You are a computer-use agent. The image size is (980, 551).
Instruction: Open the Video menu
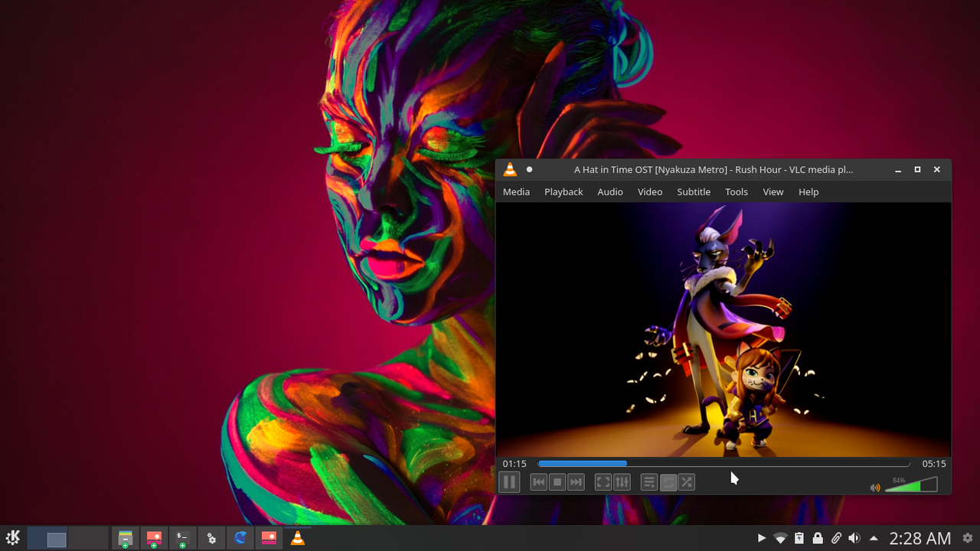coord(650,191)
